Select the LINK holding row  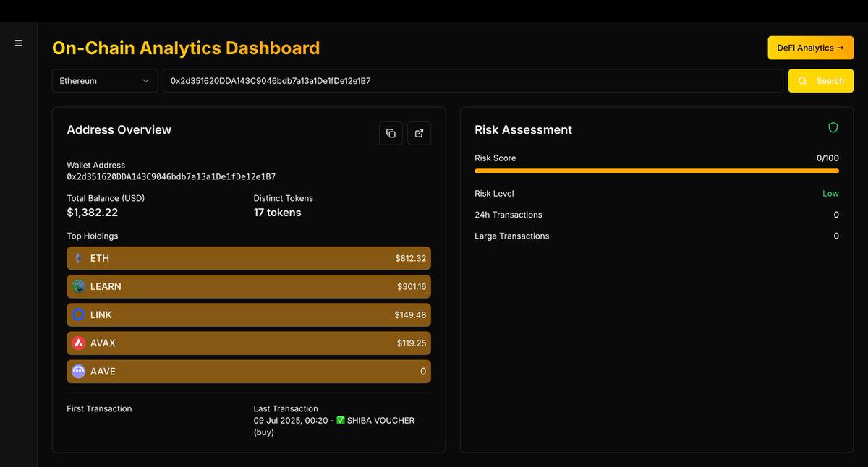coord(249,314)
